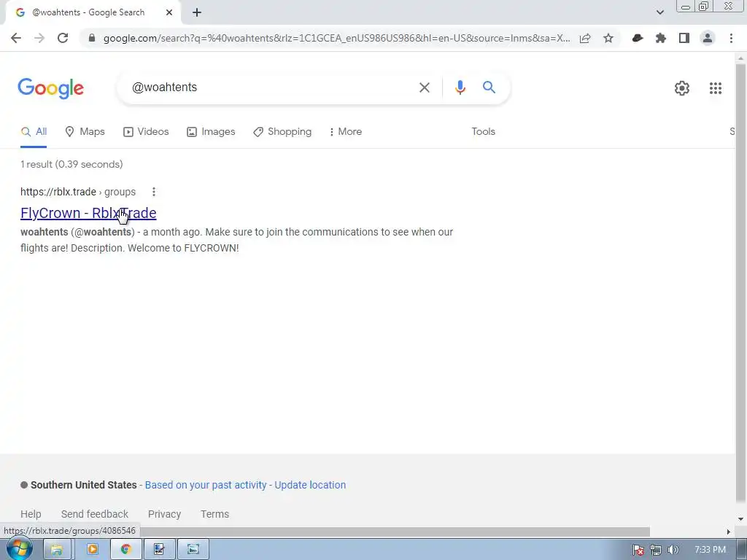Open search Tools
Screen dimensions: 747x560
pos(483,132)
